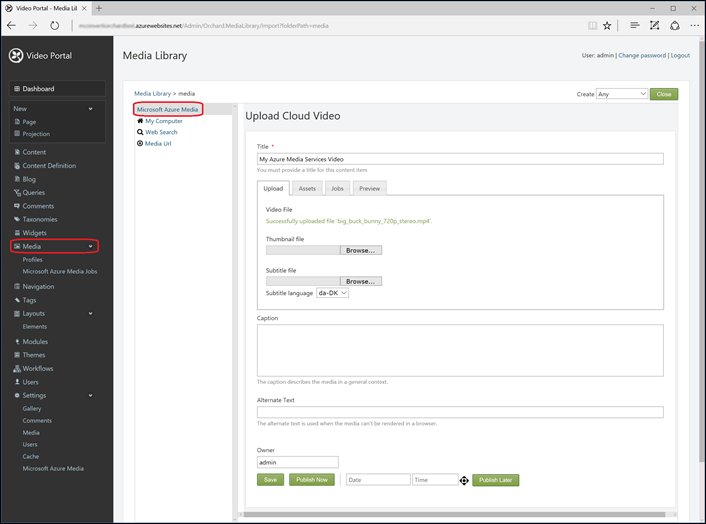
Task: Open Microsoft Azure Media Jobs menu item
Action: tap(60, 271)
